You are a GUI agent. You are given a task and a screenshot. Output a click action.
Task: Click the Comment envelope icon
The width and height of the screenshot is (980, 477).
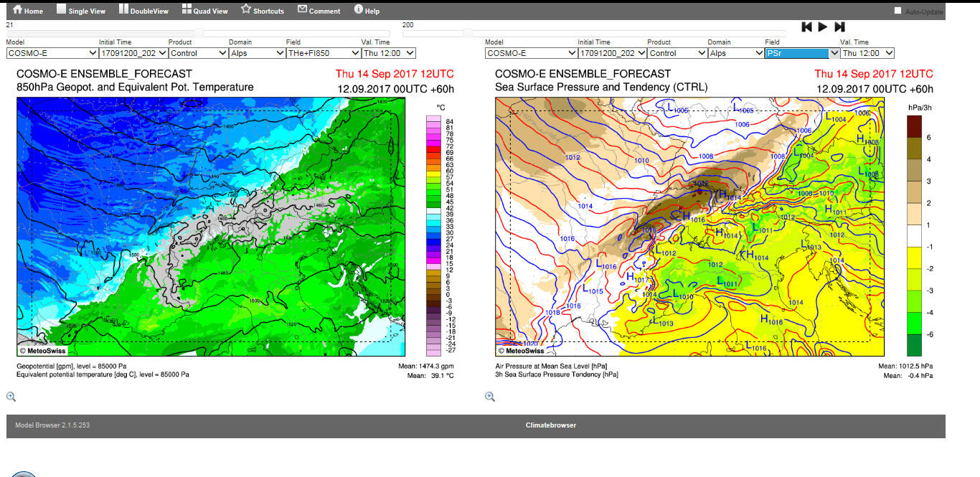[302, 9]
